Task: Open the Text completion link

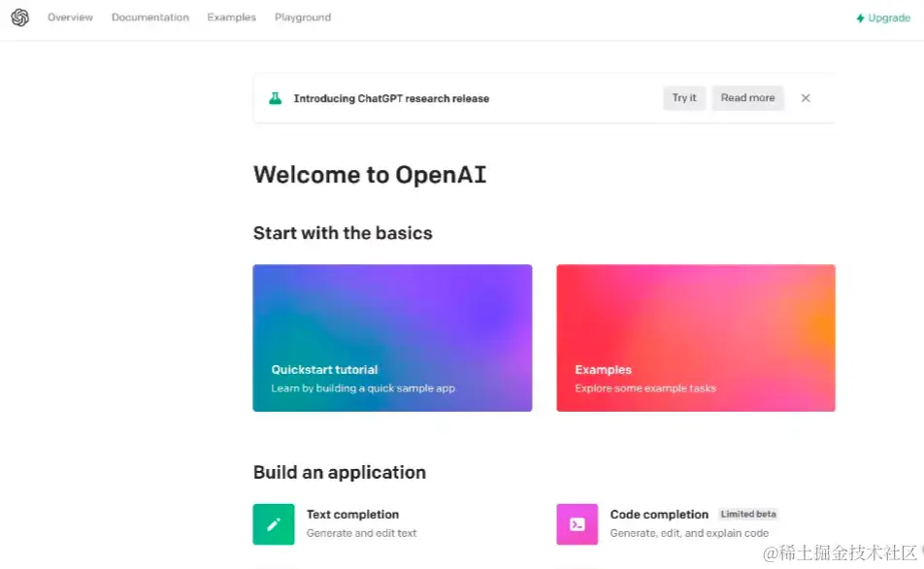Action: click(x=352, y=515)
